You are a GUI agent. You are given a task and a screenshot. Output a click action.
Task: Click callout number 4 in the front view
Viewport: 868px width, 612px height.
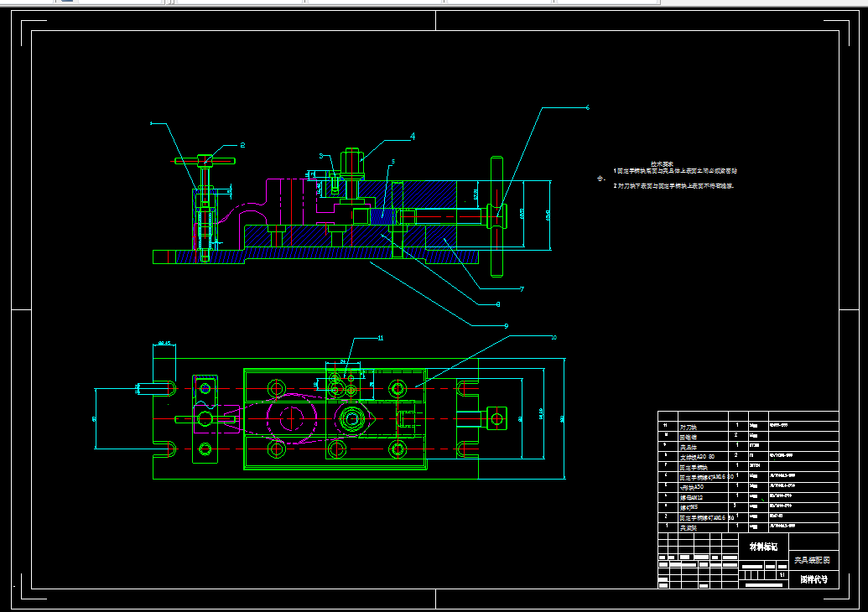(413, 136)
